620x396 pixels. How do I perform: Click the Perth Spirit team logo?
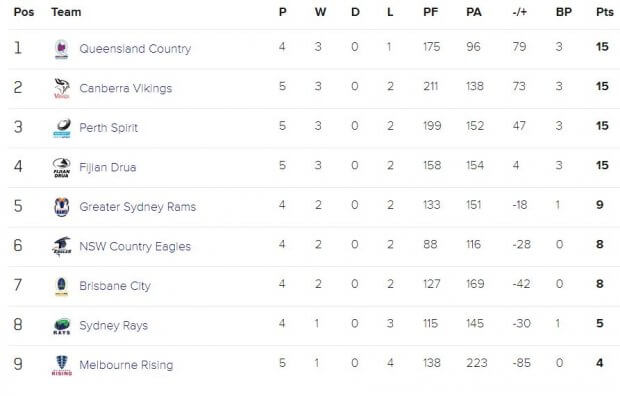(x=62, y=128)
